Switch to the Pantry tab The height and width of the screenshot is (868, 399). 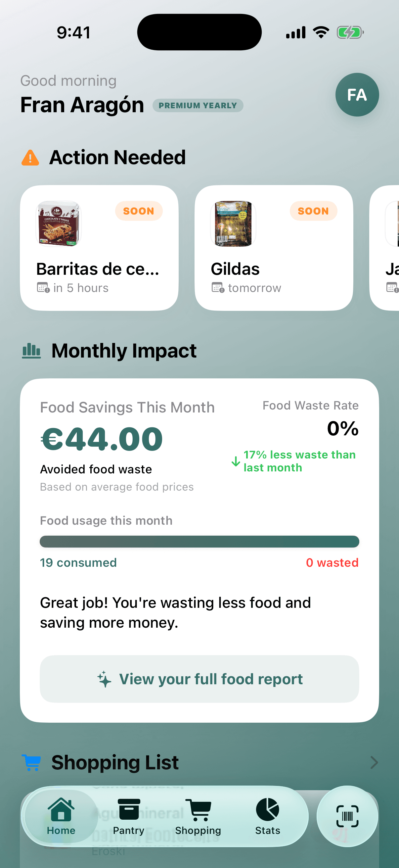[129, 816]
